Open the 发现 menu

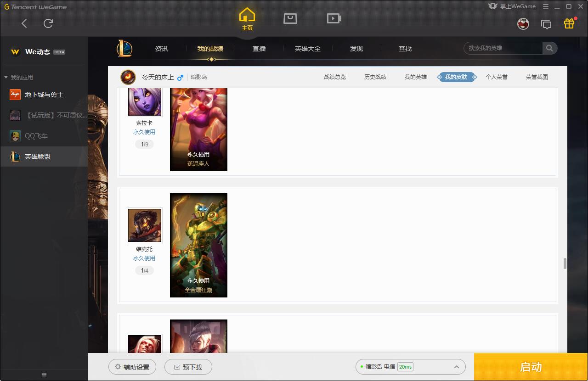tap(356, 49)
